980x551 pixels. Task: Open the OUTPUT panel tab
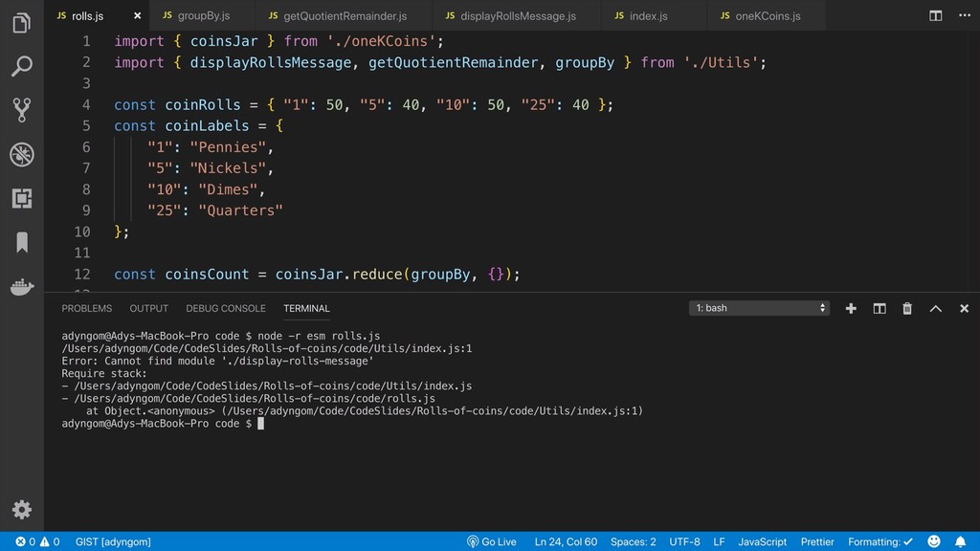(148, 309)
